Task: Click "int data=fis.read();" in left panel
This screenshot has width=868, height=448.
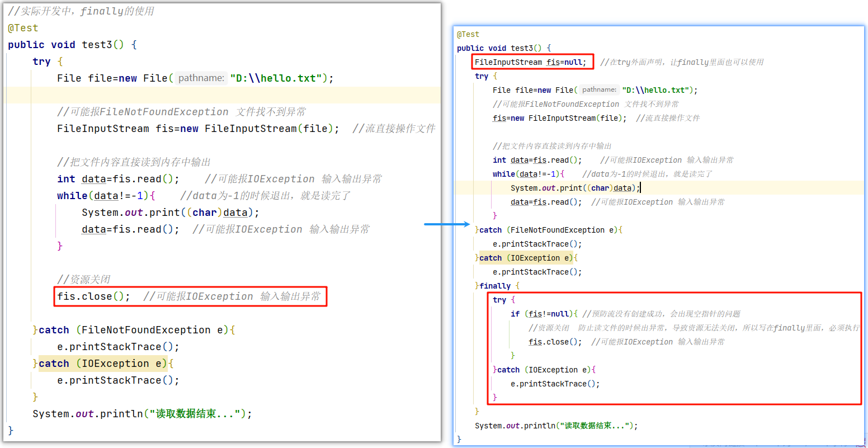Action: [118, 179]
